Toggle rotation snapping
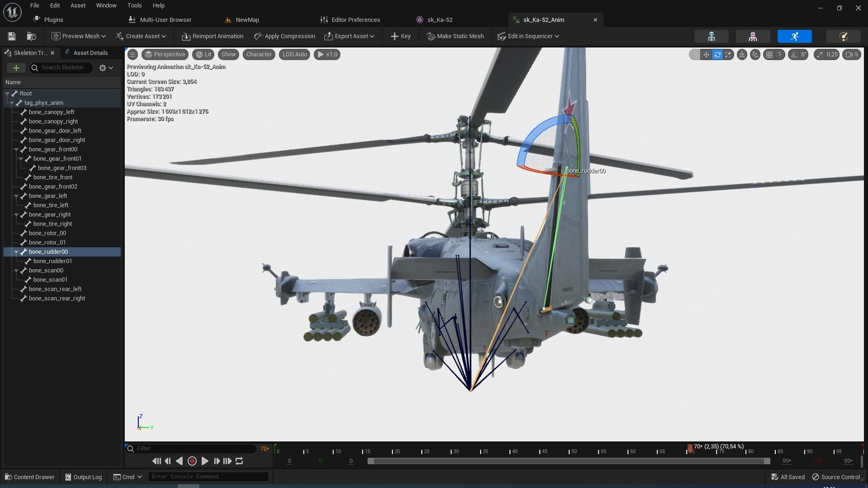 pos(793,54)
